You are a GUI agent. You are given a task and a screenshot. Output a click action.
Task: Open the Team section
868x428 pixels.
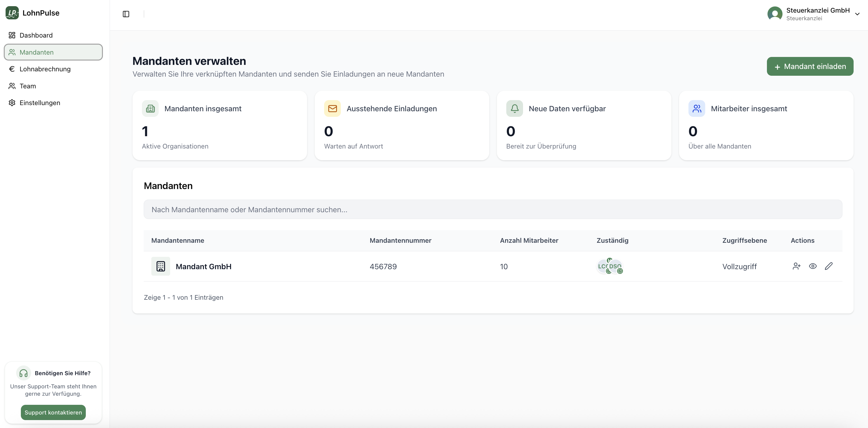(28, 86)
